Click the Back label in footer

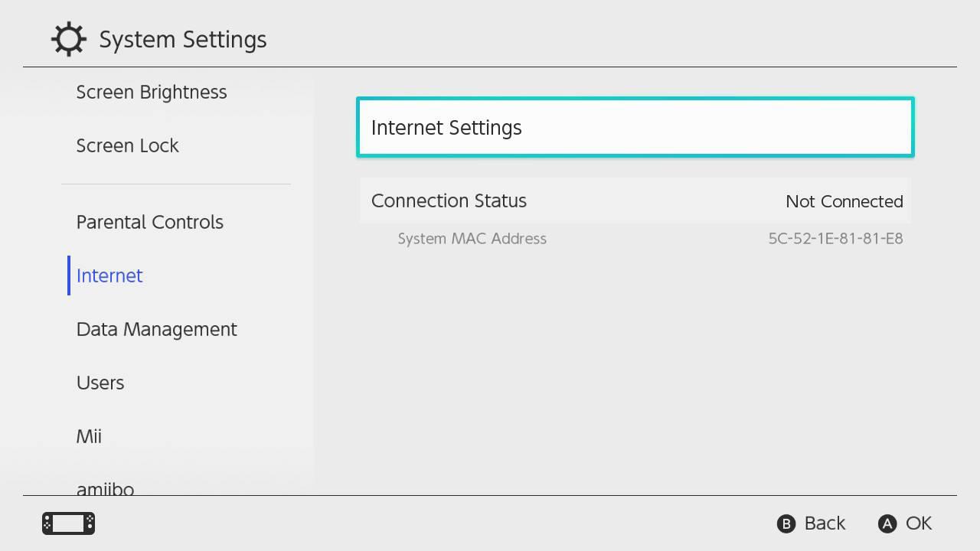[x=825, y=523]
